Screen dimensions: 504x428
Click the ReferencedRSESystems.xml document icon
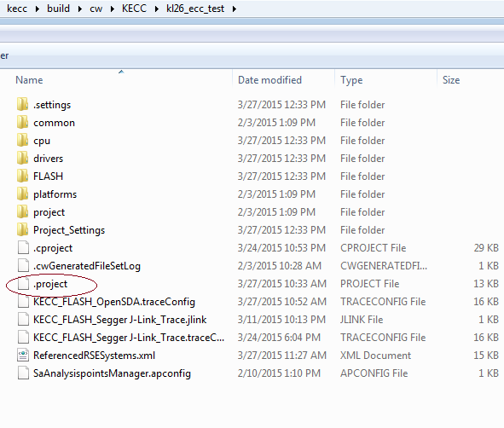click(23, 355)
